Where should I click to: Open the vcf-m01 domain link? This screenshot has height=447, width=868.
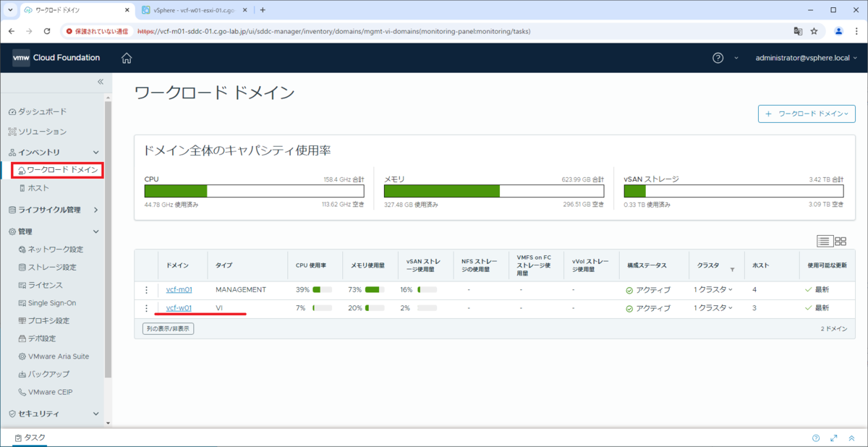(x=179, y=290)
